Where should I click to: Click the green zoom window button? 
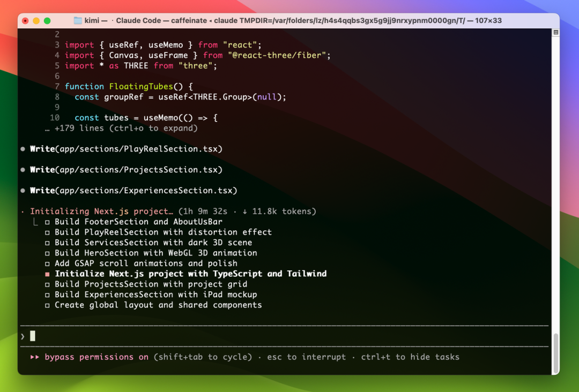tap(47, 21)
